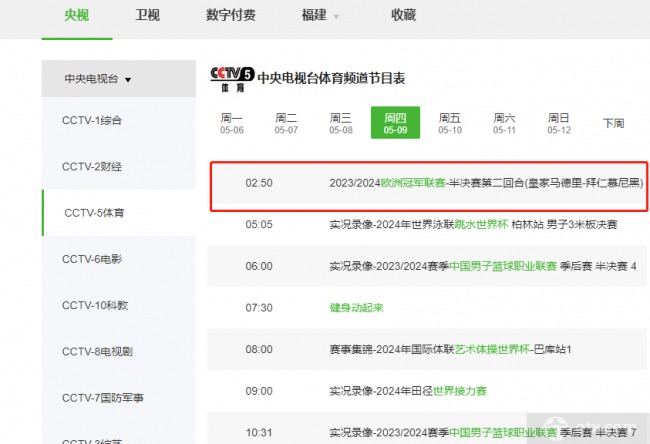This screenshot has width=650, height=444.
Task: Select CCTV-2财经 channel
Action: tap(119, 167)
